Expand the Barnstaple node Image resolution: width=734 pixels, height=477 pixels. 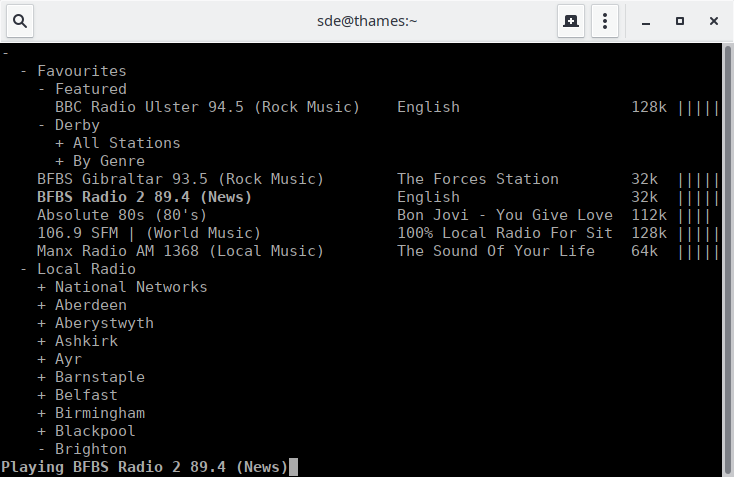tap(42, 377)
